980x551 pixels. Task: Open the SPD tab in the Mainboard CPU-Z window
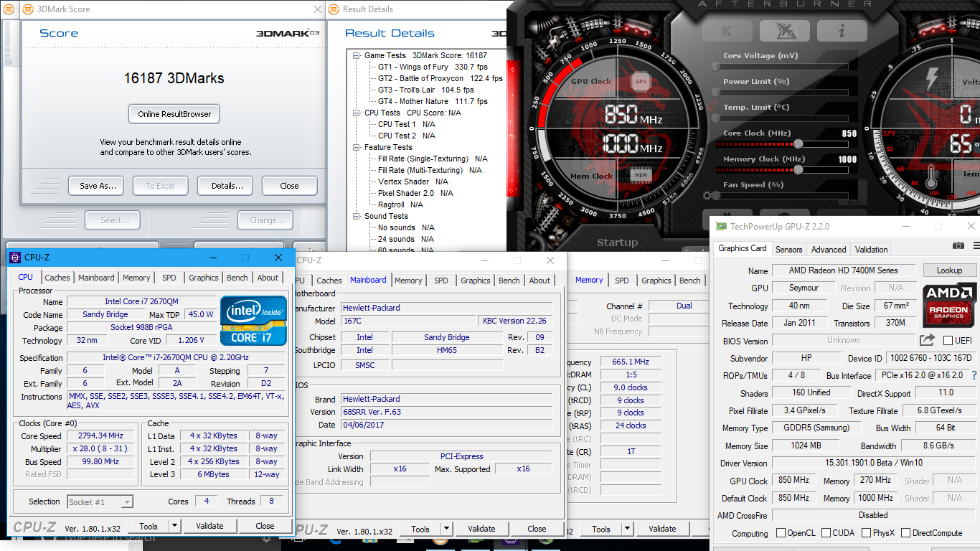[x=441, y=281]
